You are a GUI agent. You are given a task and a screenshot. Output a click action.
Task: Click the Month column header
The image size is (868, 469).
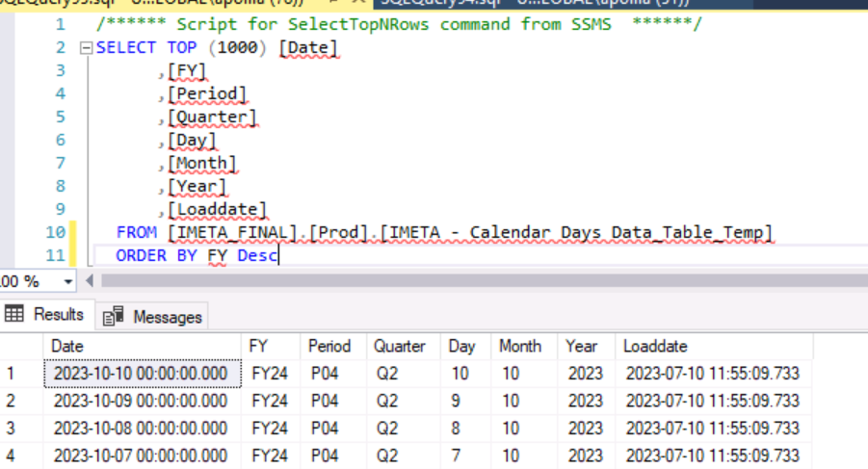coord(520,346)
